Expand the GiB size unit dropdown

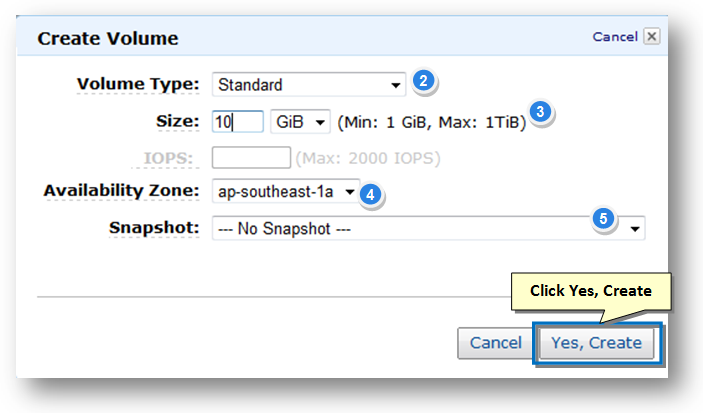[300, 122]
